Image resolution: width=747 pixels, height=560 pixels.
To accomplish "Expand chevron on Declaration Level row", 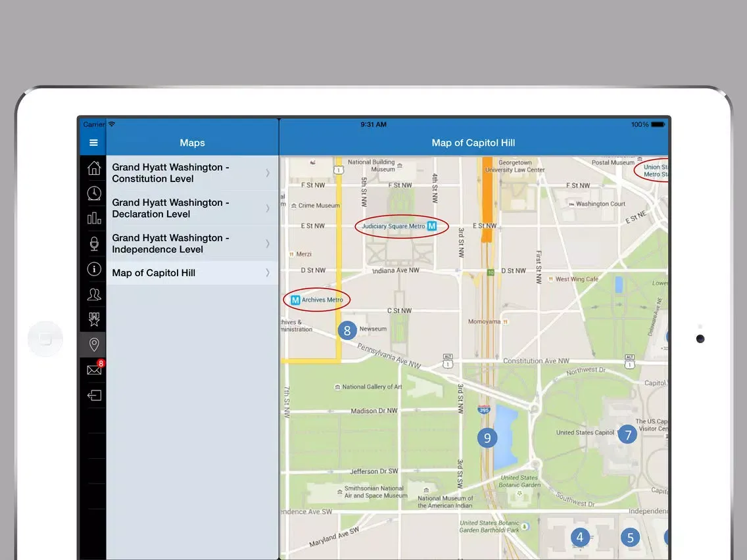I will [x=268, y=208].
